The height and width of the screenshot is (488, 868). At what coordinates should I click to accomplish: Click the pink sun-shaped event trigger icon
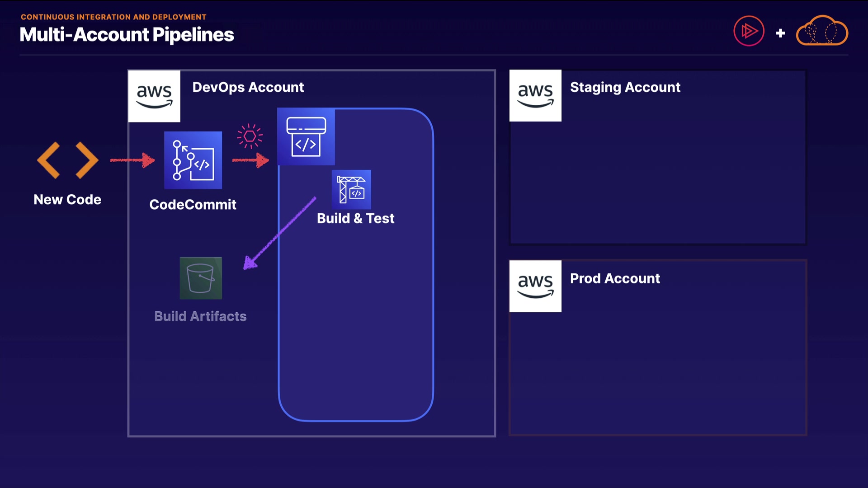tap(250, 136)
